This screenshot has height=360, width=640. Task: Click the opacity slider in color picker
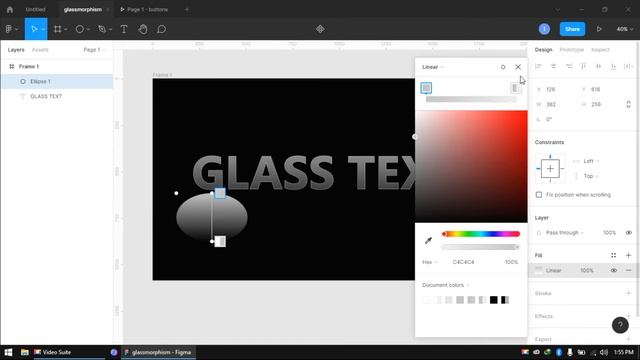481,247
